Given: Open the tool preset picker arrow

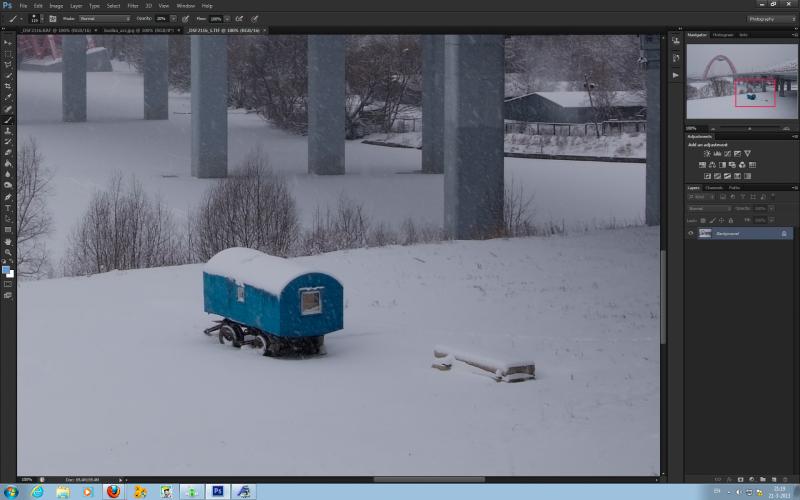Looking at the screenshot, I should (x=21, y=19).
